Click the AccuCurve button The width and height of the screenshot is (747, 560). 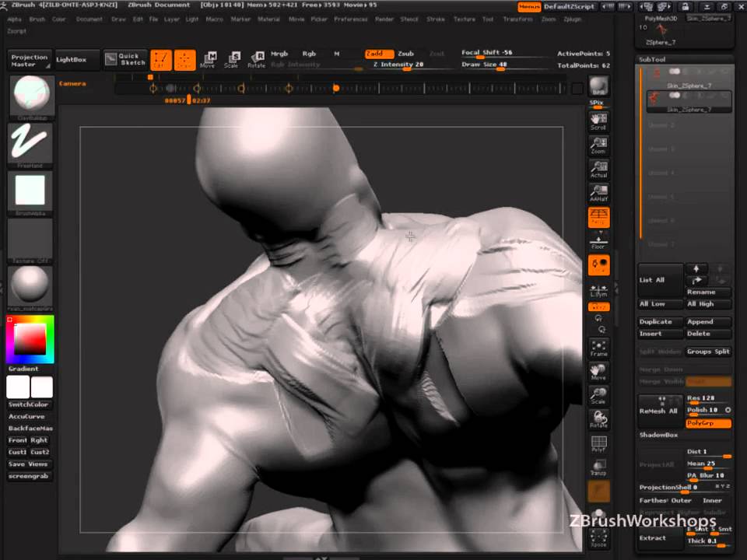pyautogui.click(x=29, y=416)
